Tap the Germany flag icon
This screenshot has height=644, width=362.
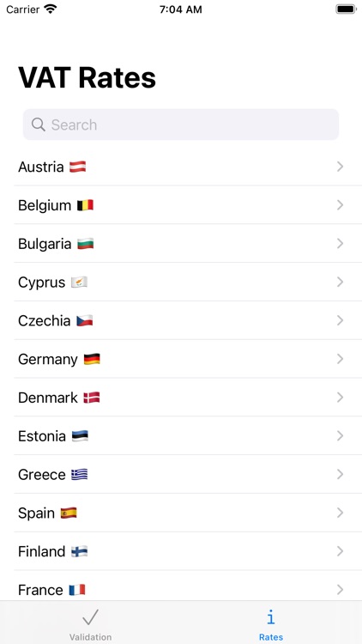click(x=92, y=359)
